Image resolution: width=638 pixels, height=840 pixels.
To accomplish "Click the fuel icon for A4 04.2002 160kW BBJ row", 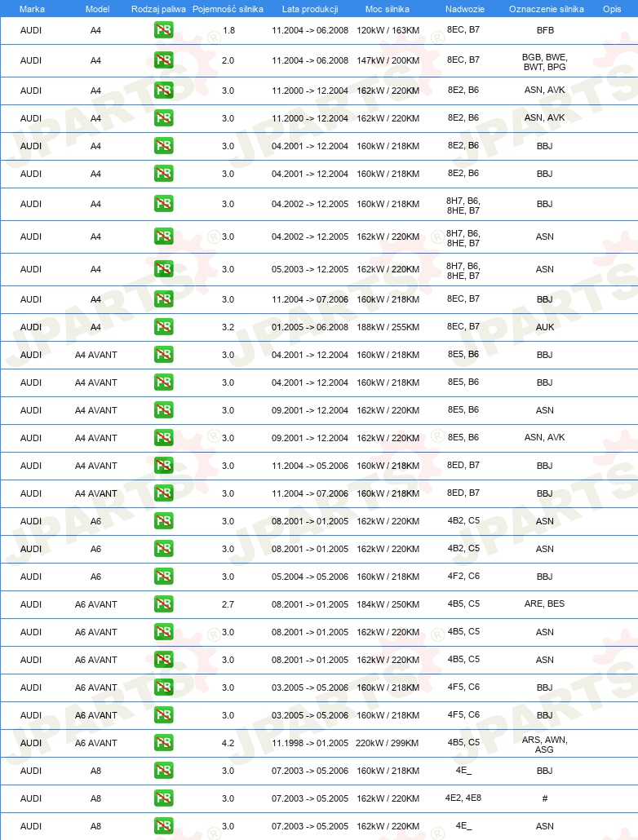I will click(163, 204).
